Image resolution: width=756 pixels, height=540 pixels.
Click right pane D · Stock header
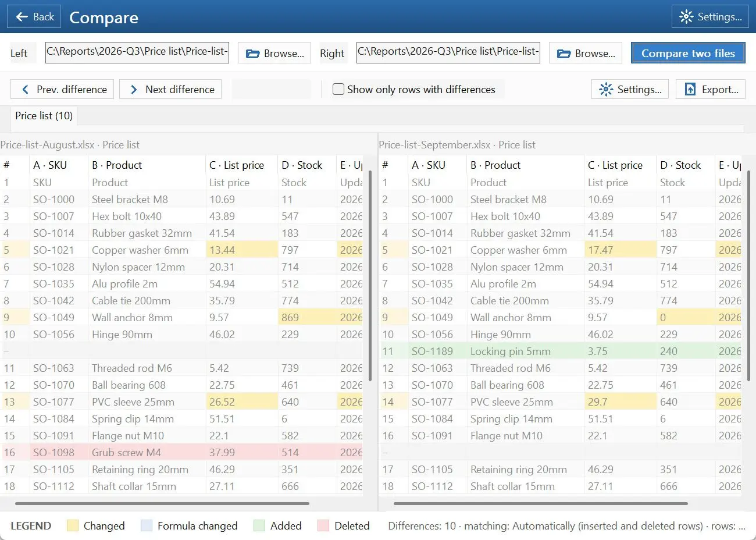[686, 165]
